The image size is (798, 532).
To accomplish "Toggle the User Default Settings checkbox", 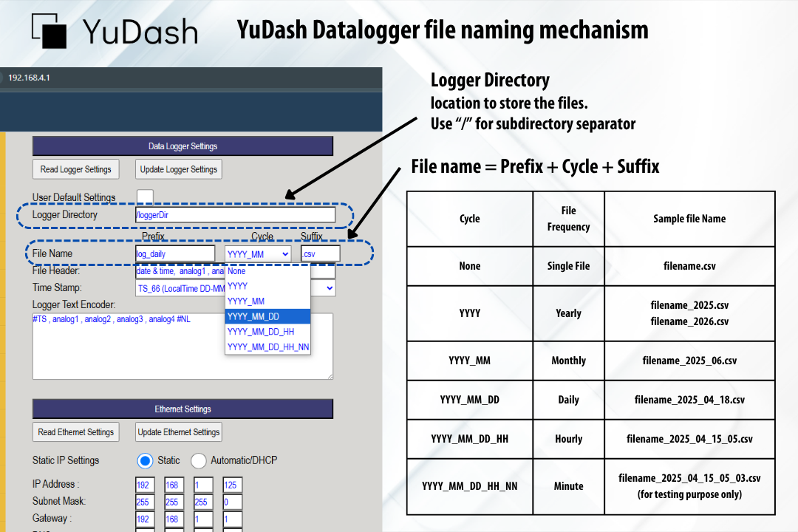I will 145,197.
